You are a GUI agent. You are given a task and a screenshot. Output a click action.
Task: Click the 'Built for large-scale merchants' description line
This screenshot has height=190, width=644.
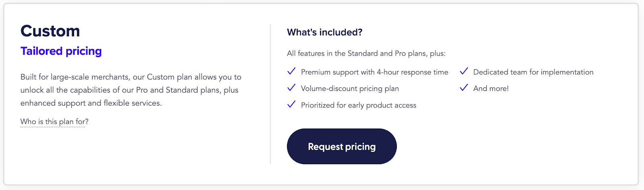(131, 77)
